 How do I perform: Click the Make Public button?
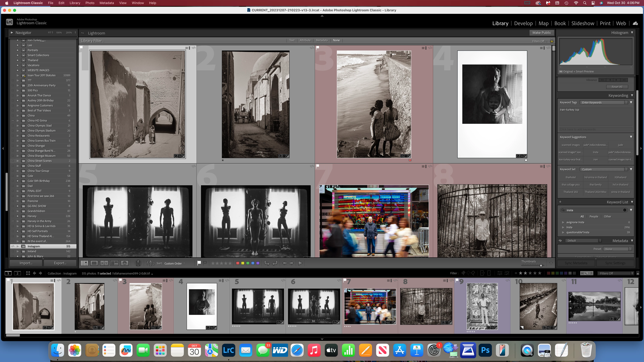541,33
